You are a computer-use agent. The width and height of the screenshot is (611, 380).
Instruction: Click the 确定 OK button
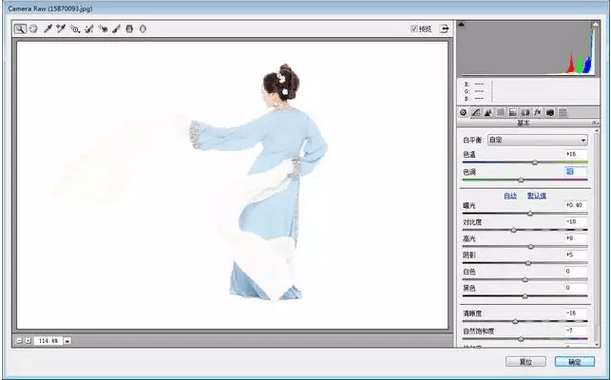tap(575, 362)
